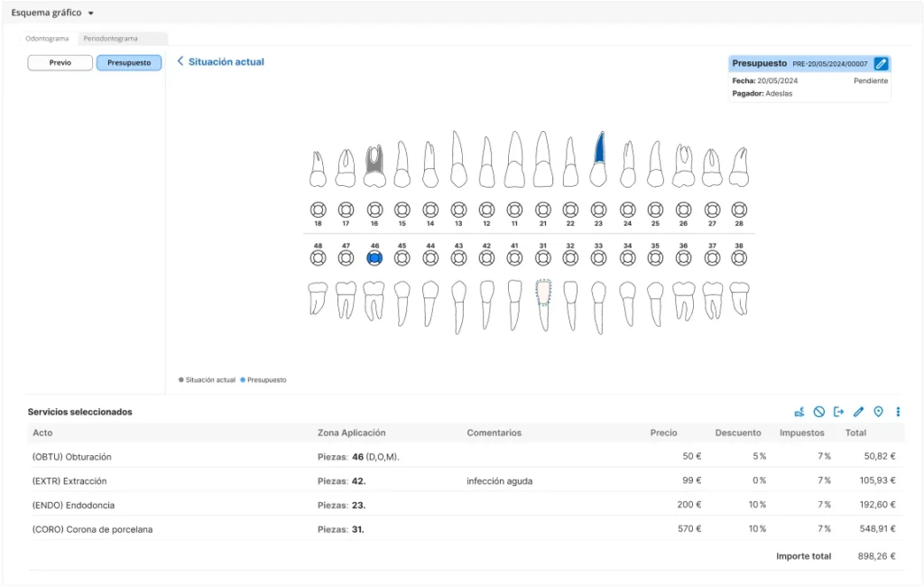The height and width of the screenshot is (587, 924).
Task: Toggle the Presupuesto view button
Action: pos(129,63)
